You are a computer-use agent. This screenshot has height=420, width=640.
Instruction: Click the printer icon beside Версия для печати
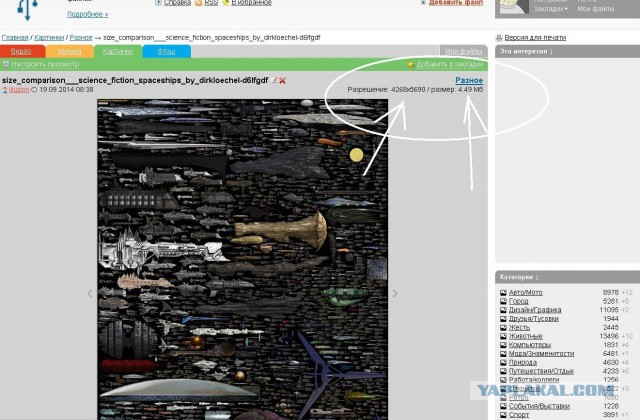[x=499, y=38]
